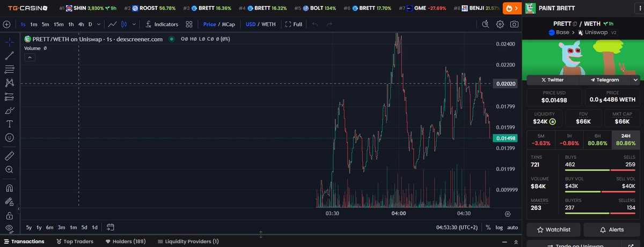This screenshot has height=247, width=644.
Task: Select the crosshair cursor tool
Action: coord(9,41)
